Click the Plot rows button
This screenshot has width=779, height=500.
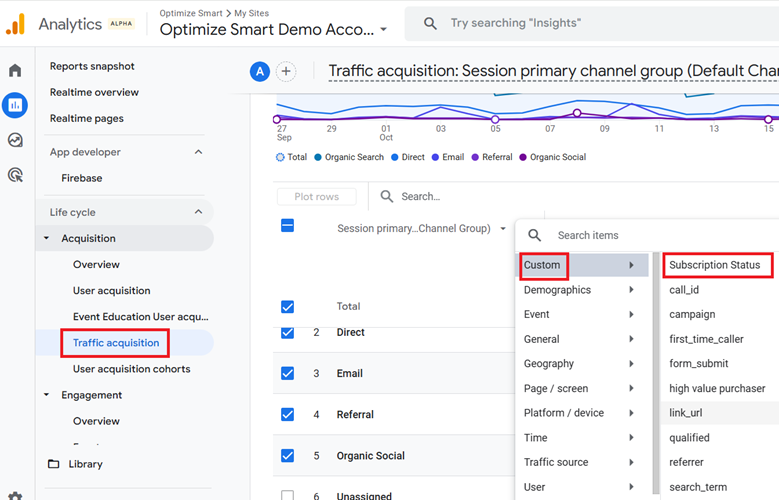click(316, 196)
